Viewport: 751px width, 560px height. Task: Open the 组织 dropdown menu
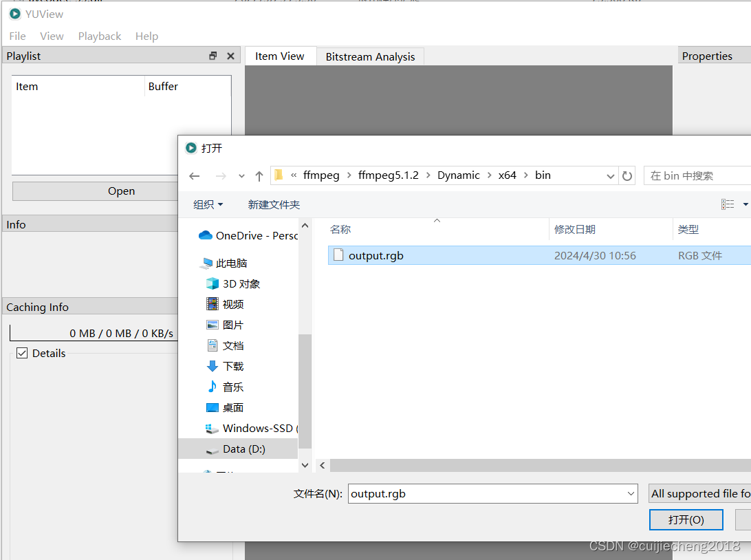[x=208, y=204]
